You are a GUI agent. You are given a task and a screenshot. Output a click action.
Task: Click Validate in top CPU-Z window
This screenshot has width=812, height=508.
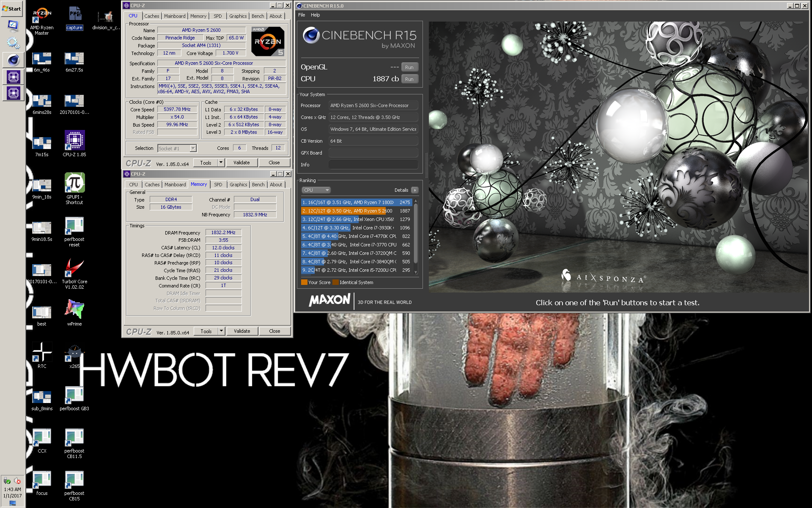click(241, 163)
